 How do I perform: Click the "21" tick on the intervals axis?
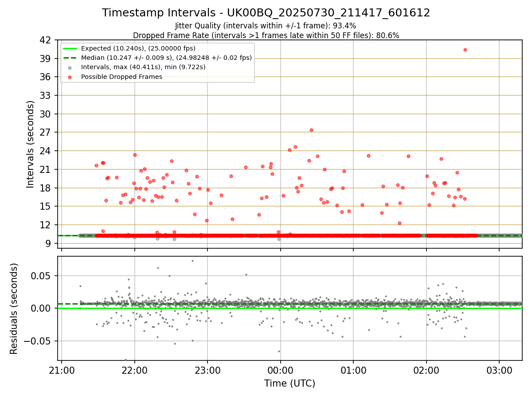(x=45, y=169)
